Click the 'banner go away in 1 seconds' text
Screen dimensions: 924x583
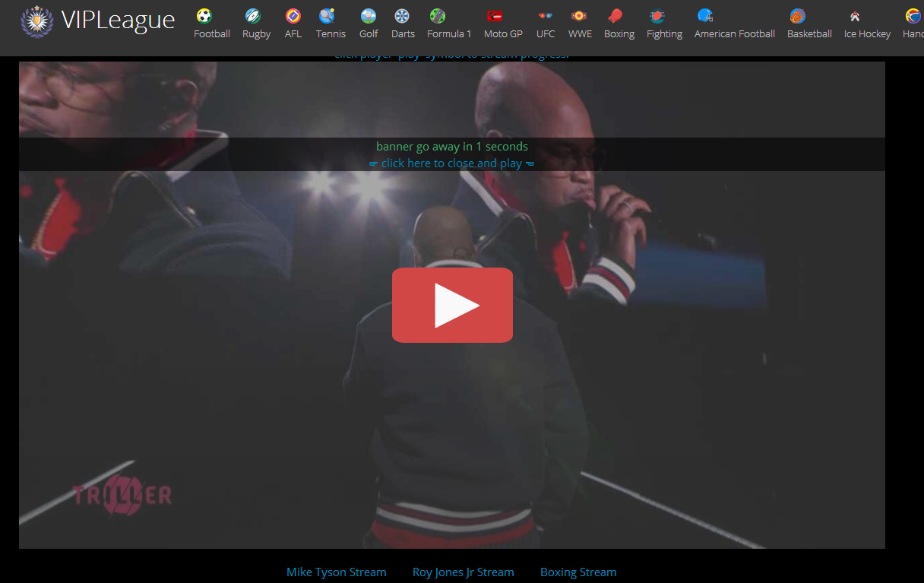[x=452, y=147]
